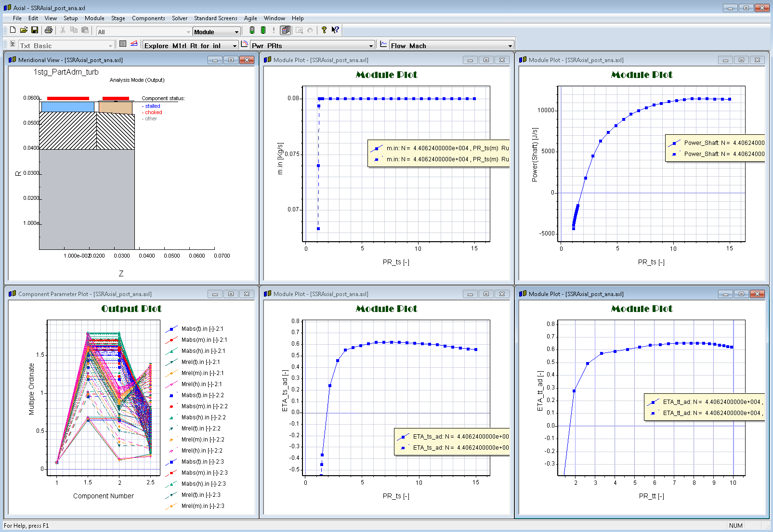Click the second green traffic light icon
Viewport: 773px width, 532px height.
coord(263,30)
